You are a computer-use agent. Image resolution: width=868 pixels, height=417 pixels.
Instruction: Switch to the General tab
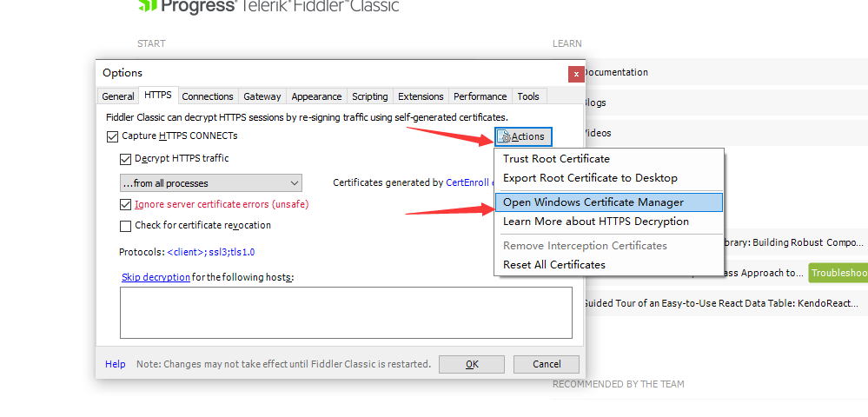click(x=118, y=96)
